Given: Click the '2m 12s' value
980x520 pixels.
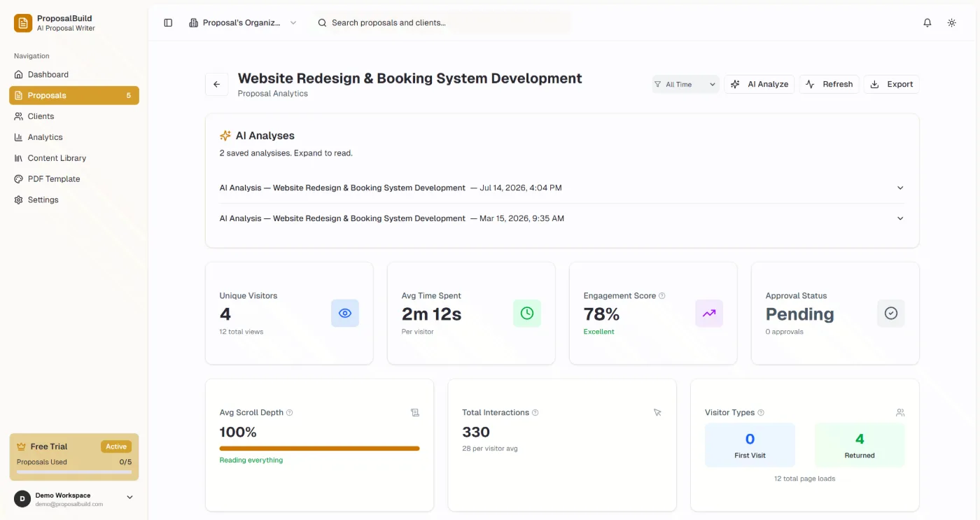Looking at the screenshot, I should (431, 314).
